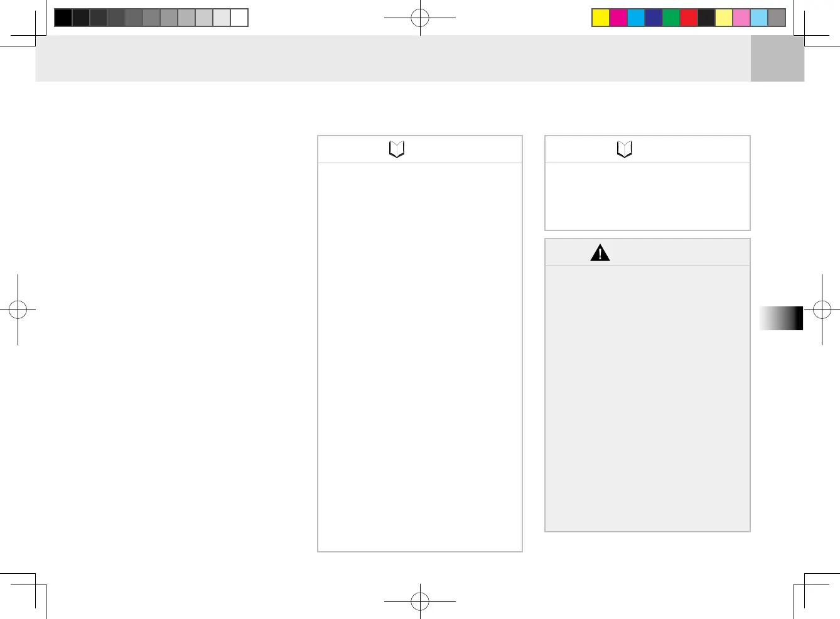Screen dimensions: 840x619
Task: Select the pure black swatch in the grayscale strip
Action: pyautogui.click(x=63, y=18)
